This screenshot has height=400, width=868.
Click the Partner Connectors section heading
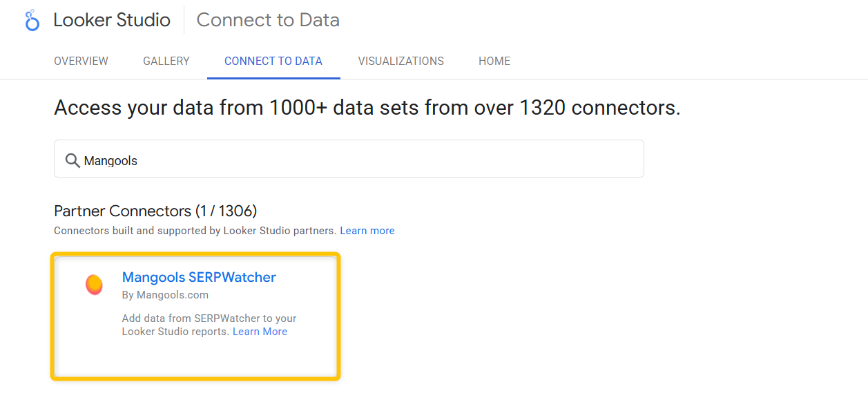[155, 211]
